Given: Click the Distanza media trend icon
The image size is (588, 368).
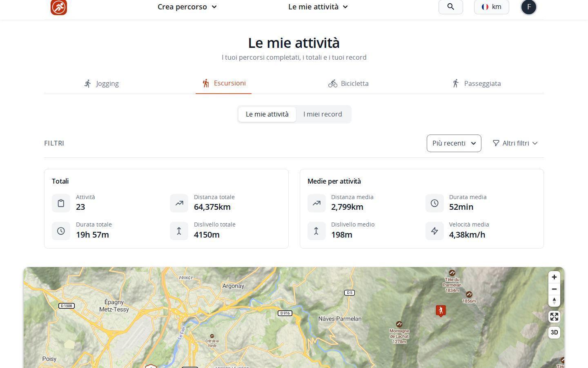Looking at the screenshot, I should pyautogui.click(x=316, y=203).
